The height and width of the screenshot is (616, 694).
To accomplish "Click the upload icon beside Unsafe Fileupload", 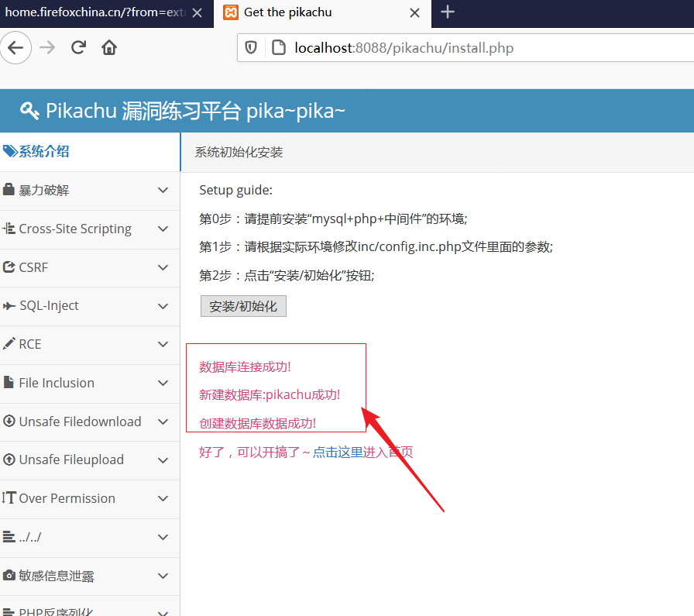I will [9, 459].
